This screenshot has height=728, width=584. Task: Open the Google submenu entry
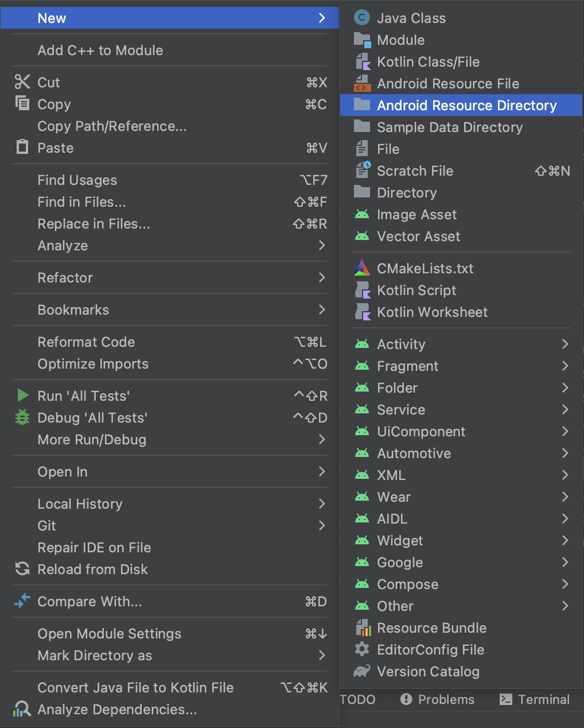(461, 563)
